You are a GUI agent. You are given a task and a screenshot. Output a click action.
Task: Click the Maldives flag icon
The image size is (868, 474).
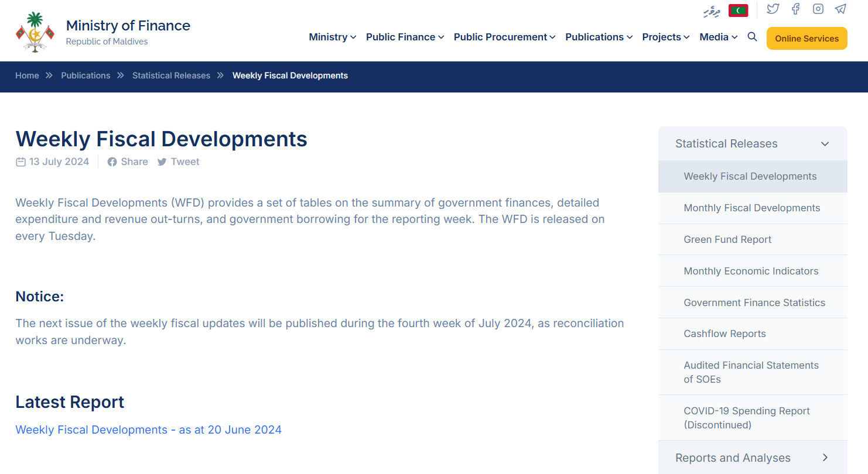tap(738, 11)
